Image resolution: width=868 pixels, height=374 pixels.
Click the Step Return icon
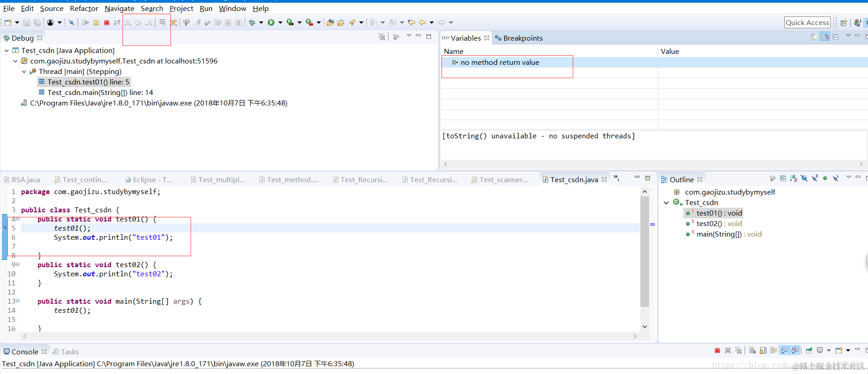(149, 22)
